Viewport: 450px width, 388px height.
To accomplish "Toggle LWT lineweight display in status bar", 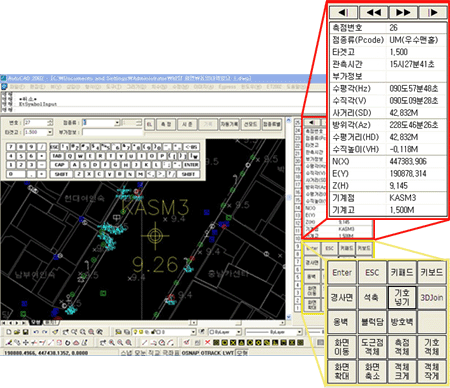I will (228, 353).
